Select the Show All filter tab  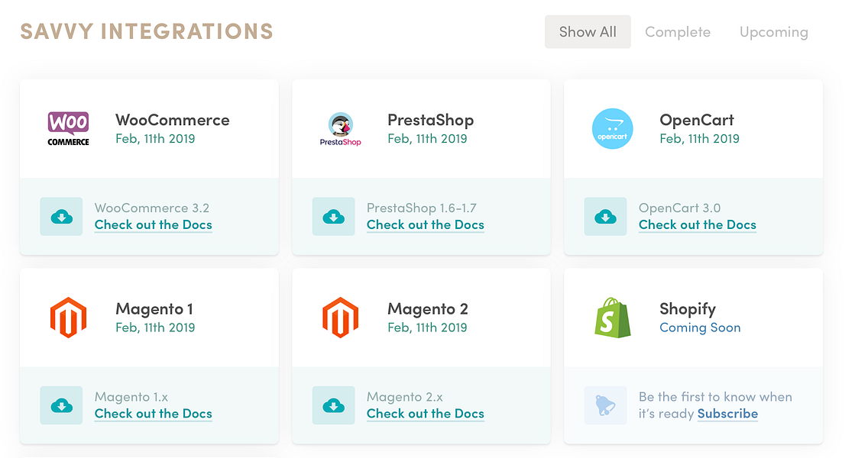588,32
